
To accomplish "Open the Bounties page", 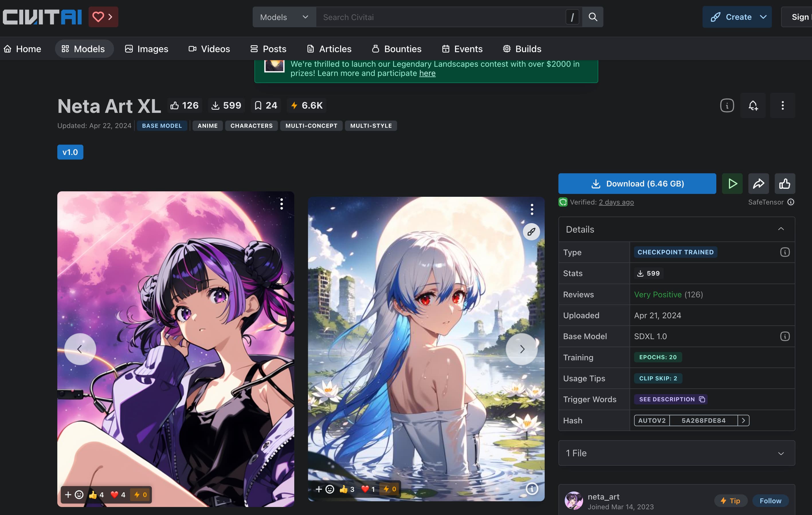I will [396, 48].
